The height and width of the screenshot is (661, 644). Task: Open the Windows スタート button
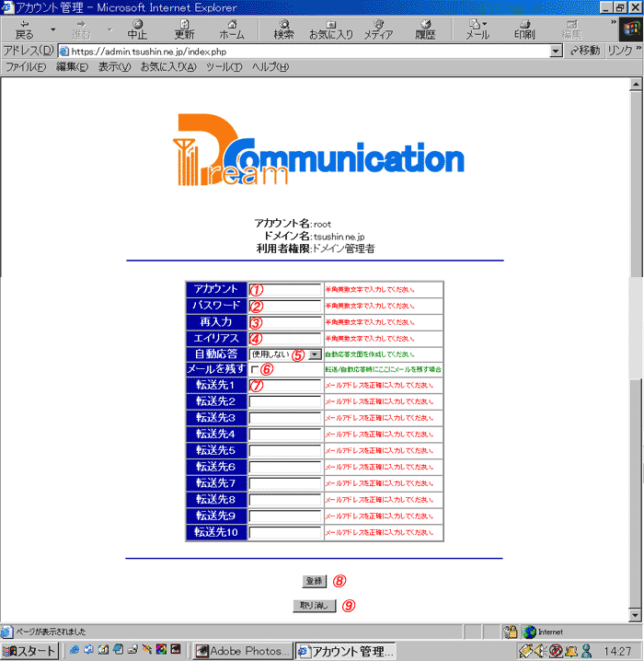click(x=30, y=651)
